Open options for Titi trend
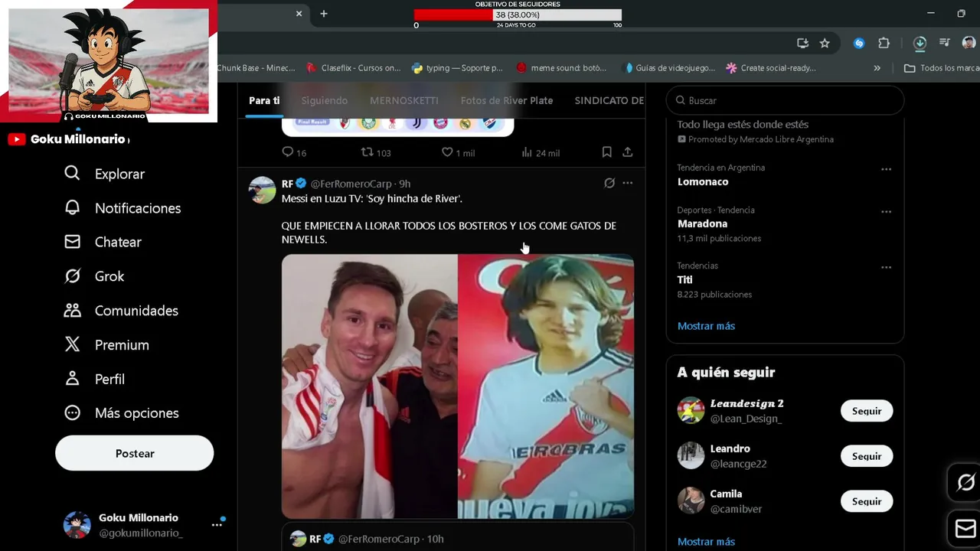The height and width of the screenshot is (551, 980). tap(886, 268)
